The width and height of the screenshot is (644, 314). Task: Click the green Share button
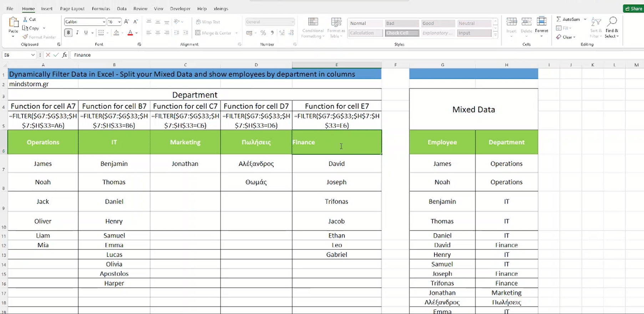(634, 9)
